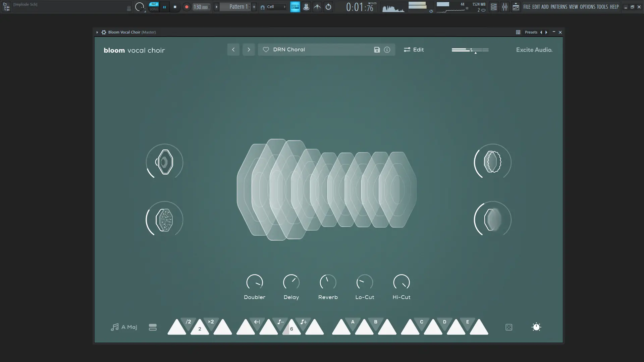The height and width of the screenshot is (362, 644).
Task: Save the current DRN Choral preset
Action: pyautogui.click(x=377, y=50)
